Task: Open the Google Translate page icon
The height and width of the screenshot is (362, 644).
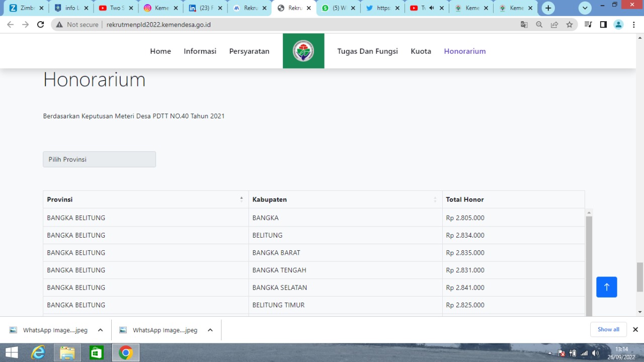Action: click(x=524, y=24)
